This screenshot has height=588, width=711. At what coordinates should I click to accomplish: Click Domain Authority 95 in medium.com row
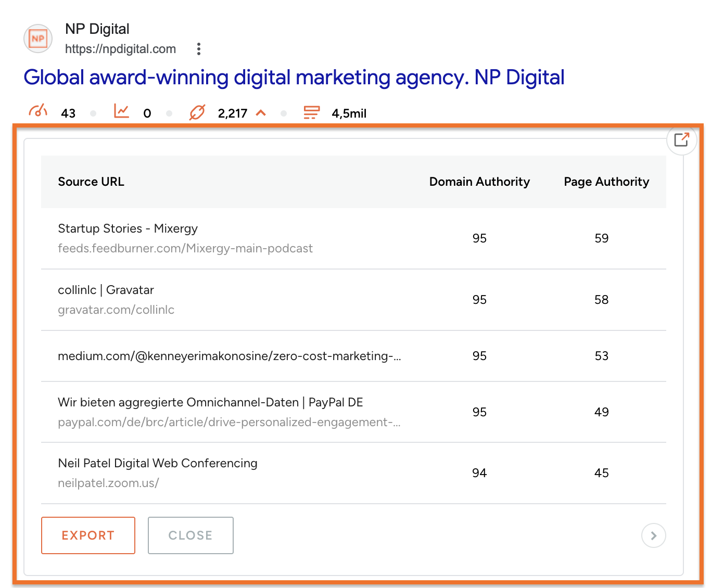point(479,356)
